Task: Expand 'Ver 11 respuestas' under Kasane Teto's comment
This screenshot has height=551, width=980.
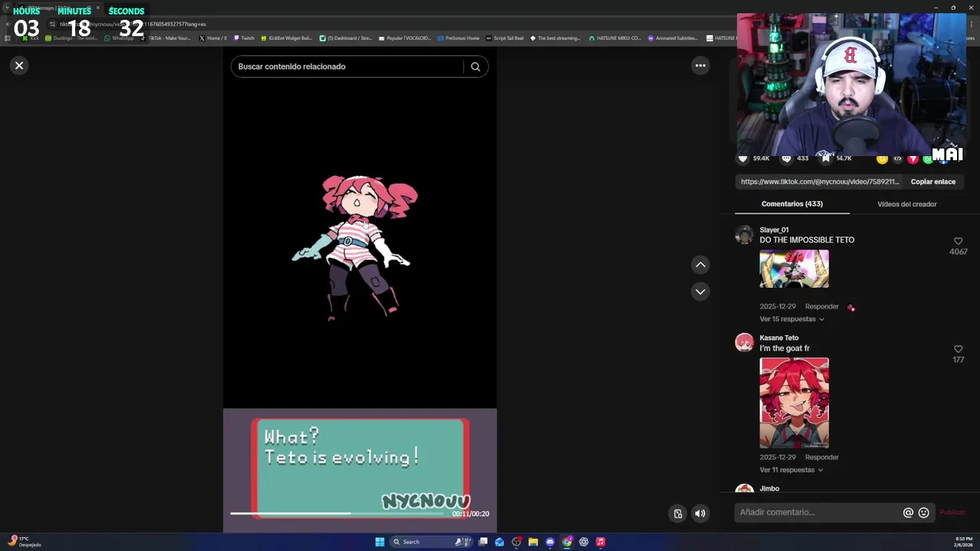Action: pyautogui.click(x=792, y=470)
